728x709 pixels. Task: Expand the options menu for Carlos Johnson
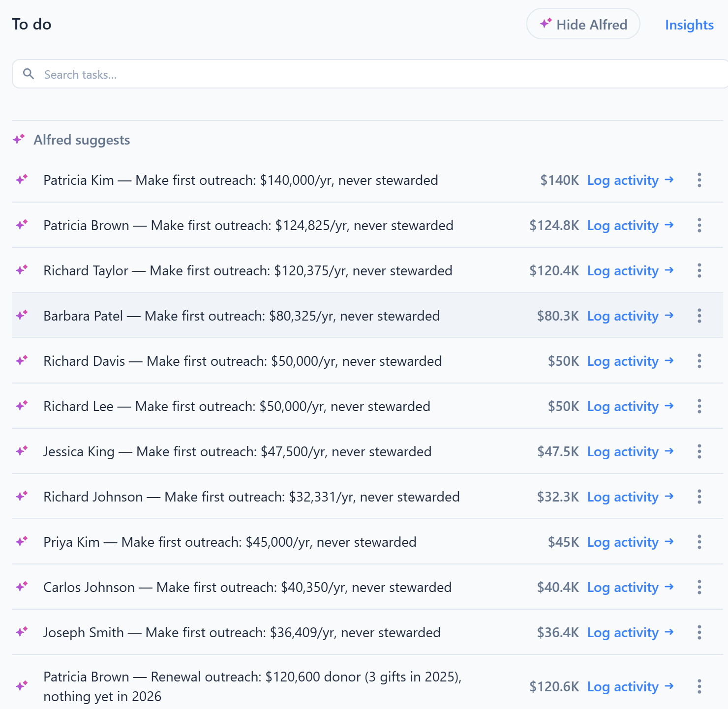(699, 587)
